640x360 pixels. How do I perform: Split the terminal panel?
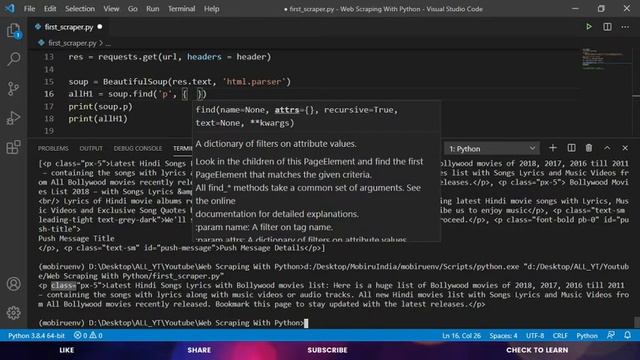click(x=571, y=148)
